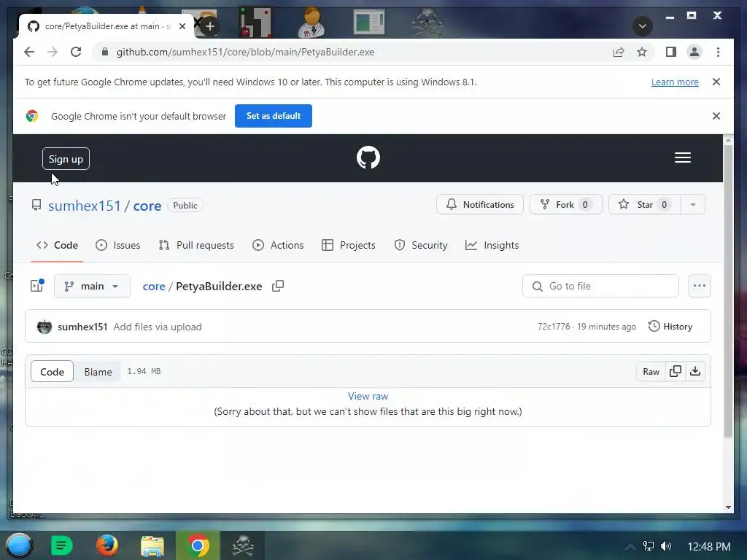This screenshot has height=560, width=747.
Task: Open the green notes app on taskbar
Action: pyautogui.click(x=61, y=545)
